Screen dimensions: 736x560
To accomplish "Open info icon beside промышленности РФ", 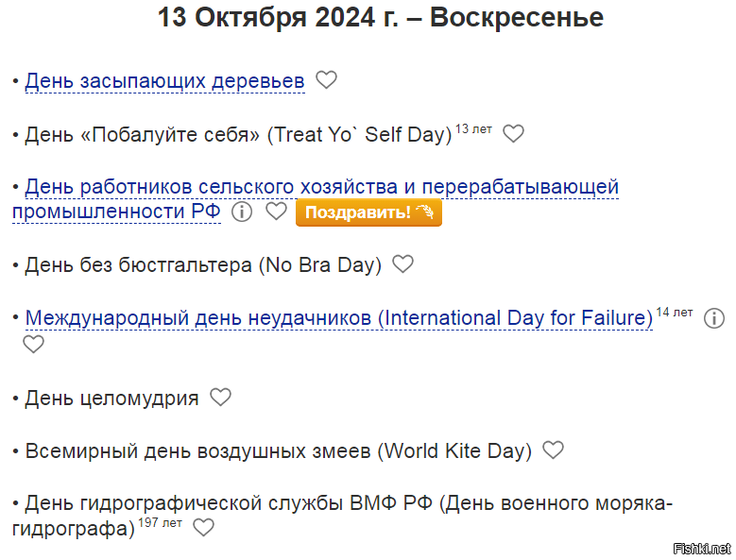I will click(242, 212).
